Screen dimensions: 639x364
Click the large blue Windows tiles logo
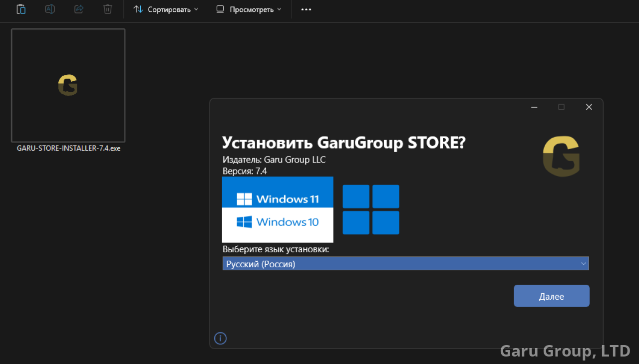click(370, 209)
